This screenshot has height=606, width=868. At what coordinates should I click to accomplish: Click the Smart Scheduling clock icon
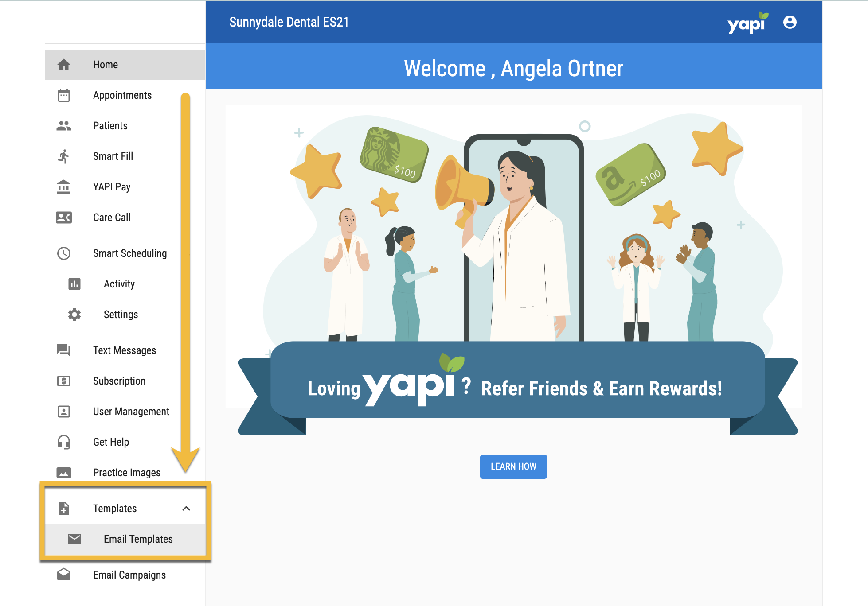point(64,253)
